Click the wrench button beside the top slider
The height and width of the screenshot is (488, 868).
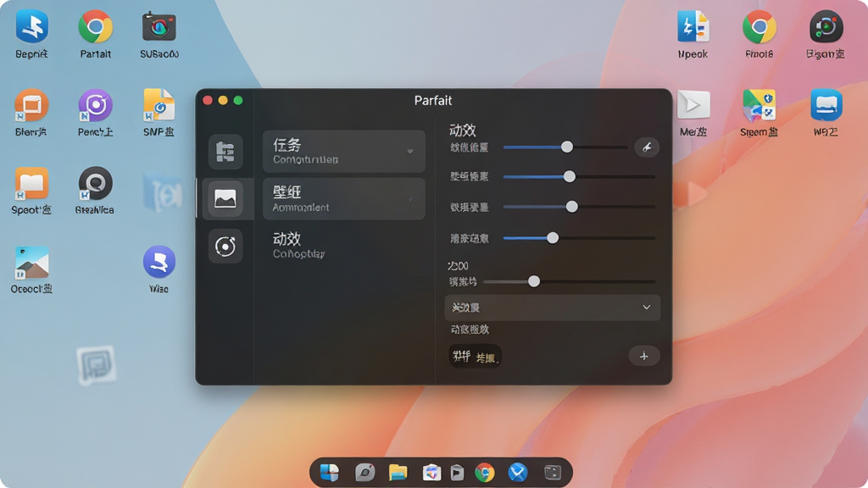click(x=647, y=147)
